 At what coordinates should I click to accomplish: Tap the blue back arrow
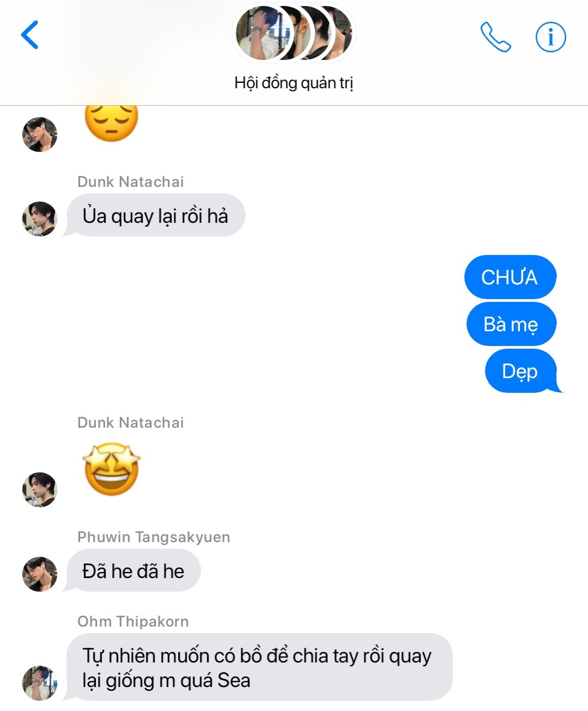(x=29, y=35)
